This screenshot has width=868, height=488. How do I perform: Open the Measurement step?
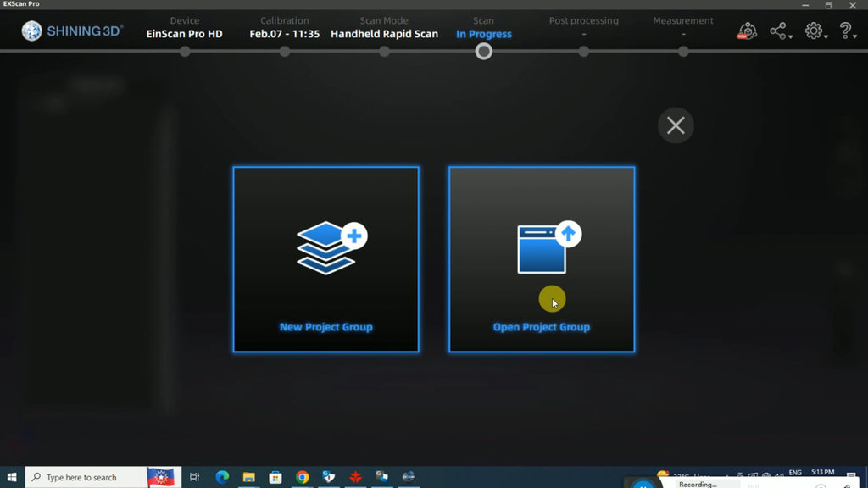pos(683,52)
